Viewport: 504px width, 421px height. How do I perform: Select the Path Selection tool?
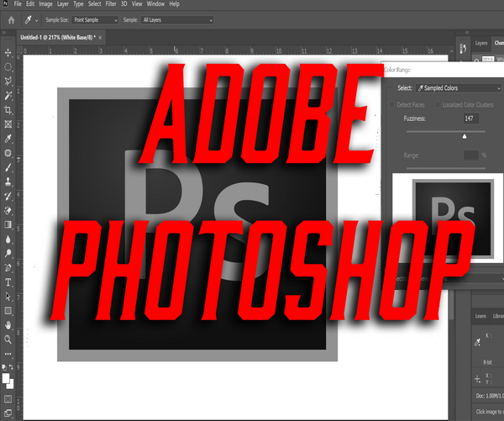[x=8, y=297]
